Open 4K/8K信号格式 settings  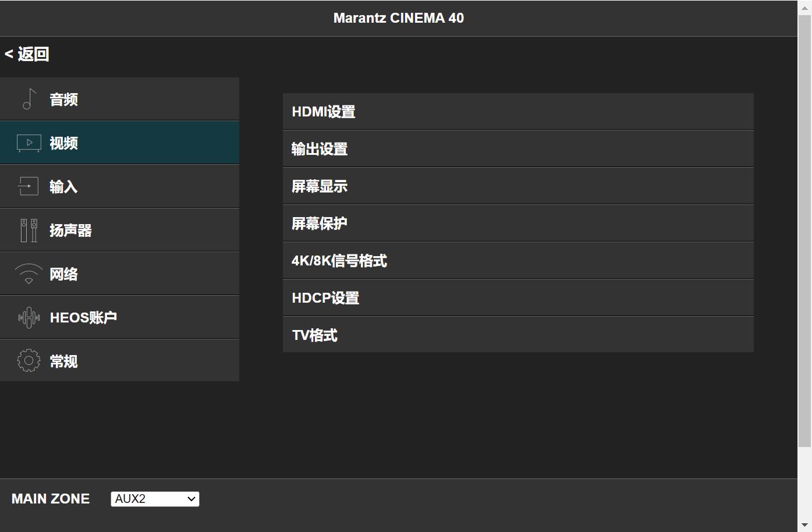[x=517, y=260]
